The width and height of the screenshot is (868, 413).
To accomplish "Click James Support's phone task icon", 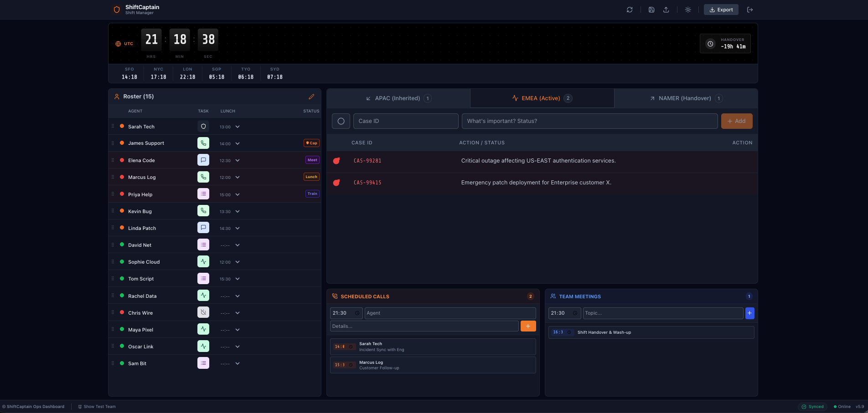I will 203,143.
